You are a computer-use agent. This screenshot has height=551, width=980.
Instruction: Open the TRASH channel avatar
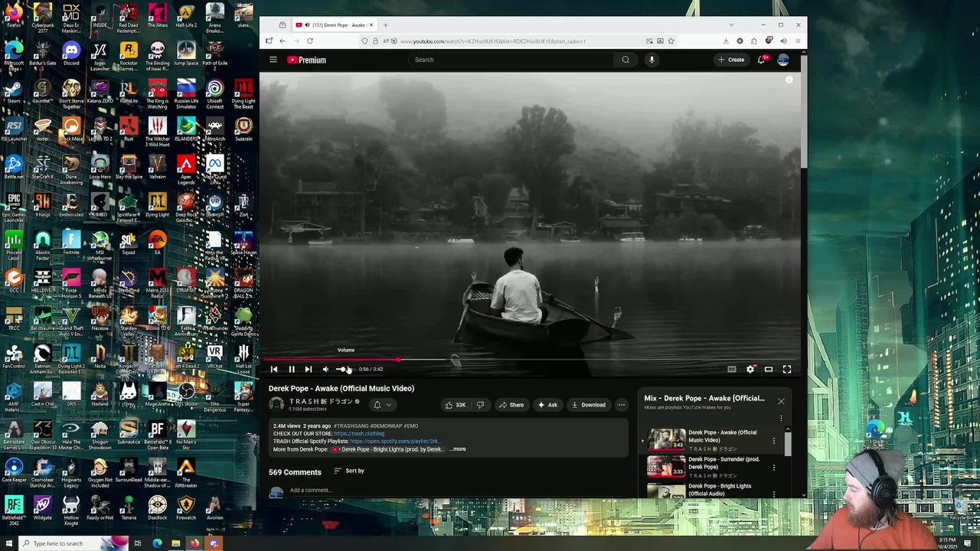[x=276, y=405]
